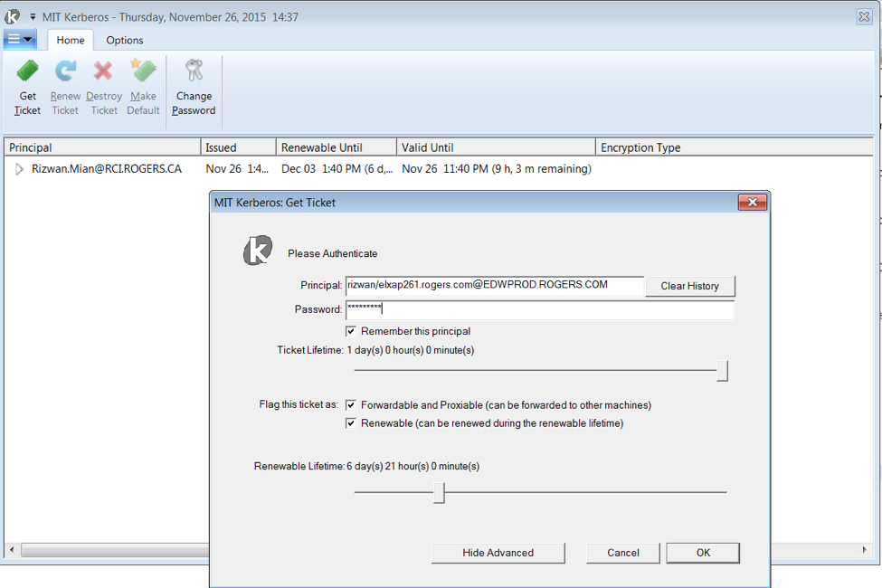Screen dimensions: 882x588
Task: Click the Ticket Lifetime slider handle
Action: pos(723,371)
